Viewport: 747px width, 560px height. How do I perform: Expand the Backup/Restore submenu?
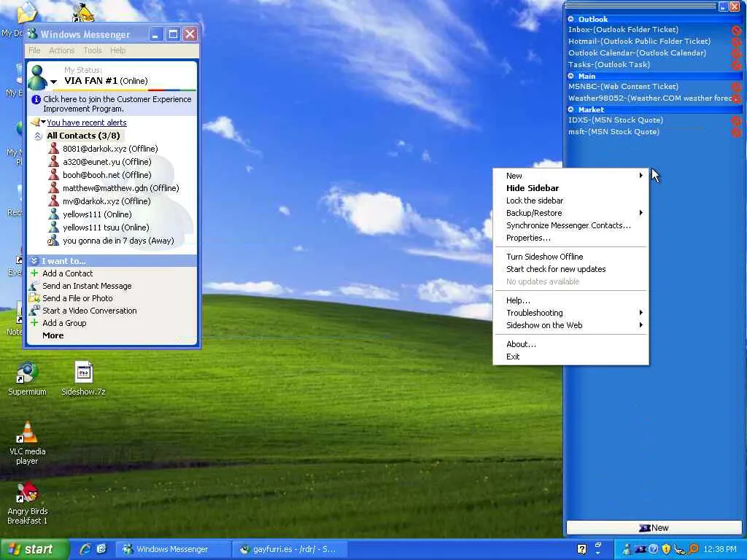point(570,213)
